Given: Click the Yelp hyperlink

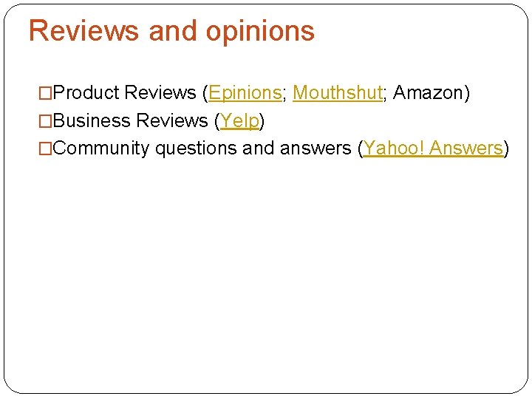Looking at the screenshot, I should coord(239,120).
